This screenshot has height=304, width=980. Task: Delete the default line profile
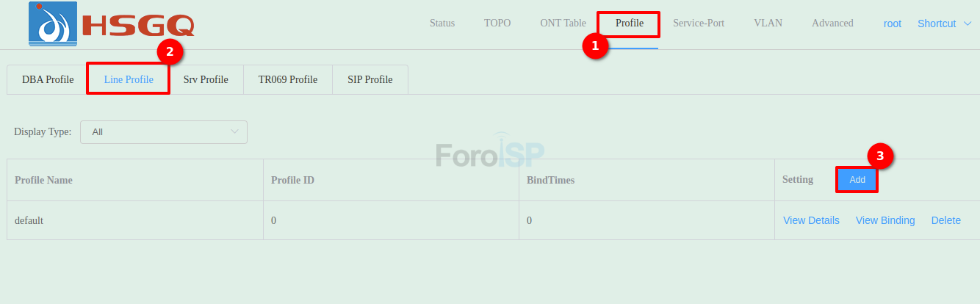tap(945, 220)
